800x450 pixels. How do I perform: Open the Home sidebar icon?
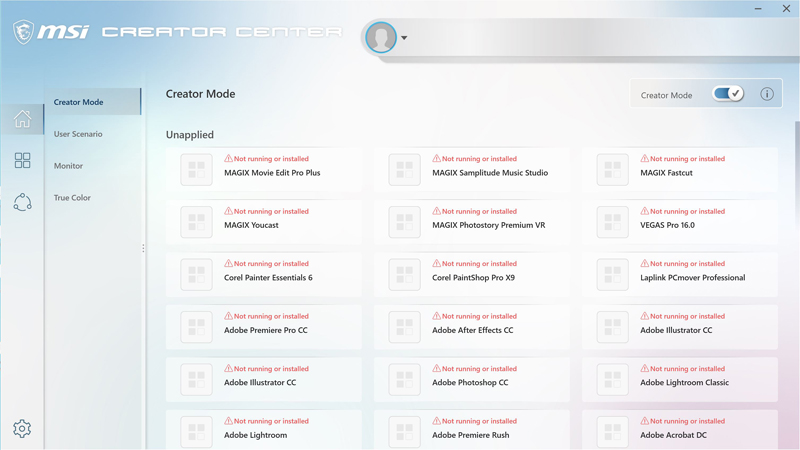click(22, 119)
